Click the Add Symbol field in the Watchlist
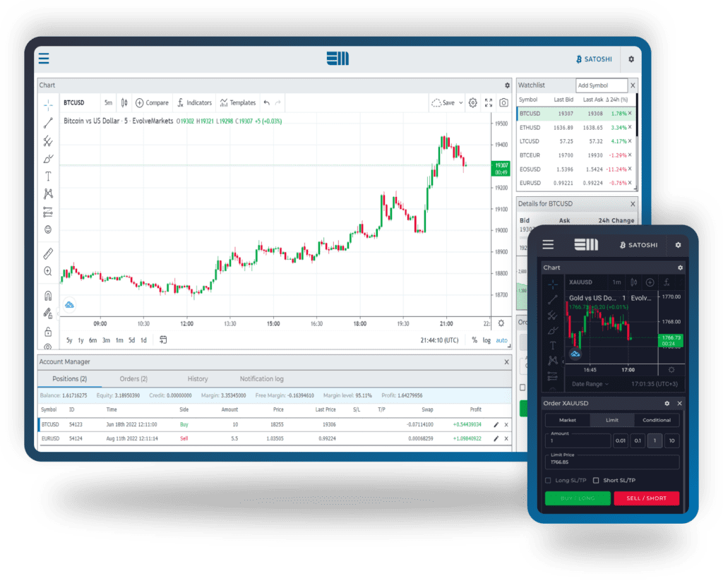This screenshot has height=588, width=723. pyautogui.click(x=600, y=85)
